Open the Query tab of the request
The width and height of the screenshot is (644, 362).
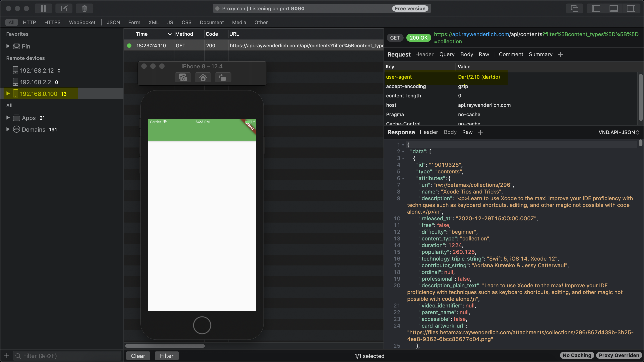[447, 54]
